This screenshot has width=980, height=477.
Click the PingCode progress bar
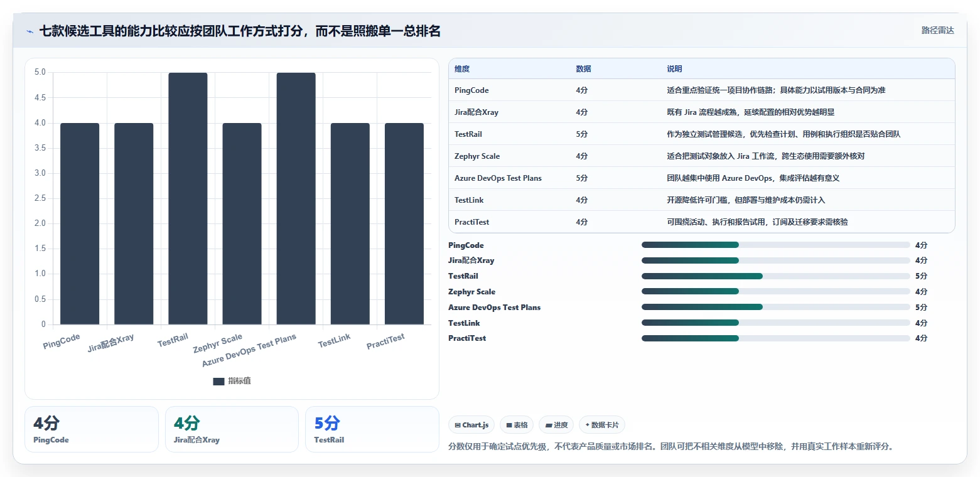(x=775, y=245)
